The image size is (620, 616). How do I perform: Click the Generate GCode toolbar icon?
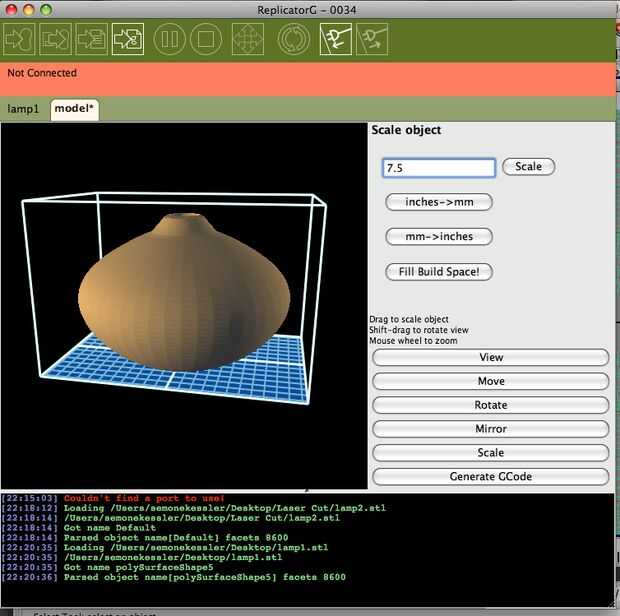click(x=128, y=39)
